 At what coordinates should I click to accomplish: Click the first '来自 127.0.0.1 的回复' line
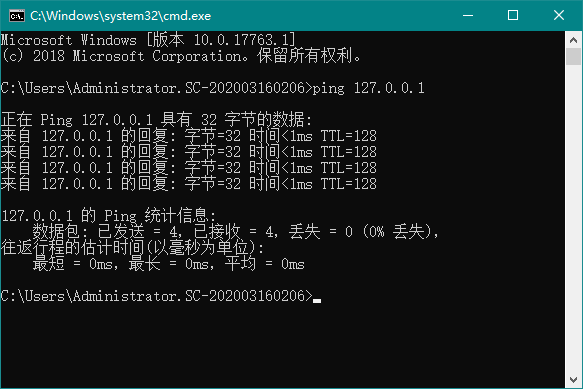[189, 136]
